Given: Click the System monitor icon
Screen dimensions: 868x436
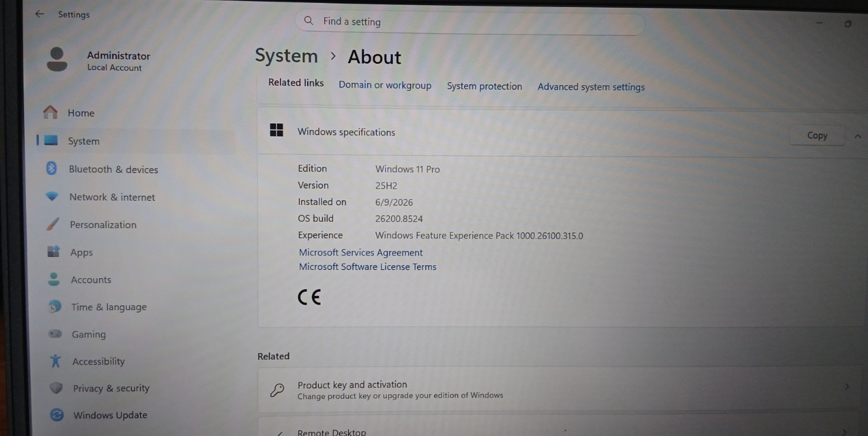Looking at the screenshot, I should (x=51, y=141).
